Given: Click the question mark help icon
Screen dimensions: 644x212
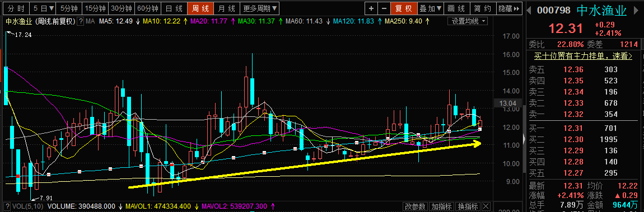Looking at the screenshot, I should point(81,21).
